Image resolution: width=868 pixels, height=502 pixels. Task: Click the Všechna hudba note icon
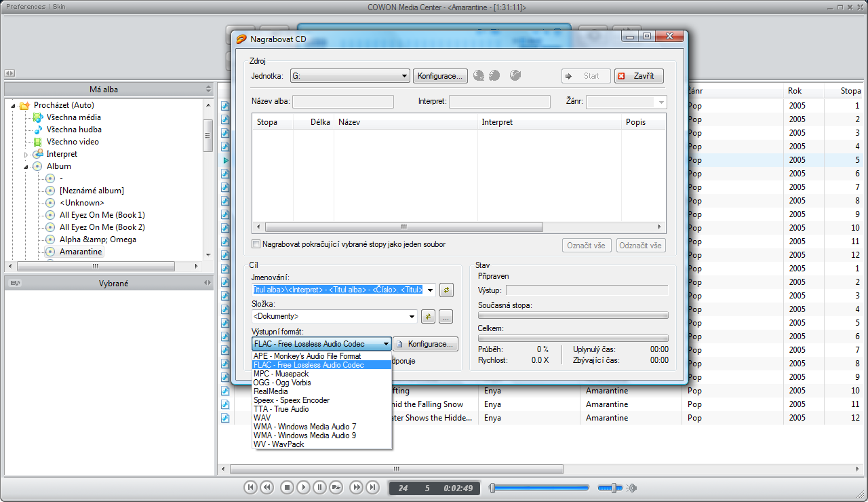click(39, 130)
